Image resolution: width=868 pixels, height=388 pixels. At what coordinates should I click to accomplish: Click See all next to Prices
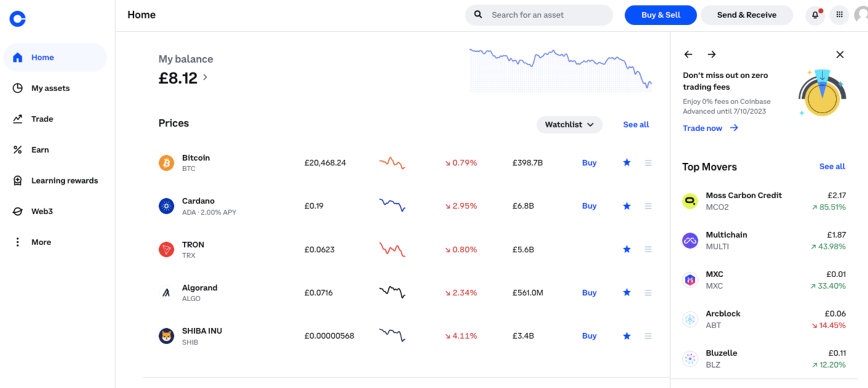click(x=636, y=124)
